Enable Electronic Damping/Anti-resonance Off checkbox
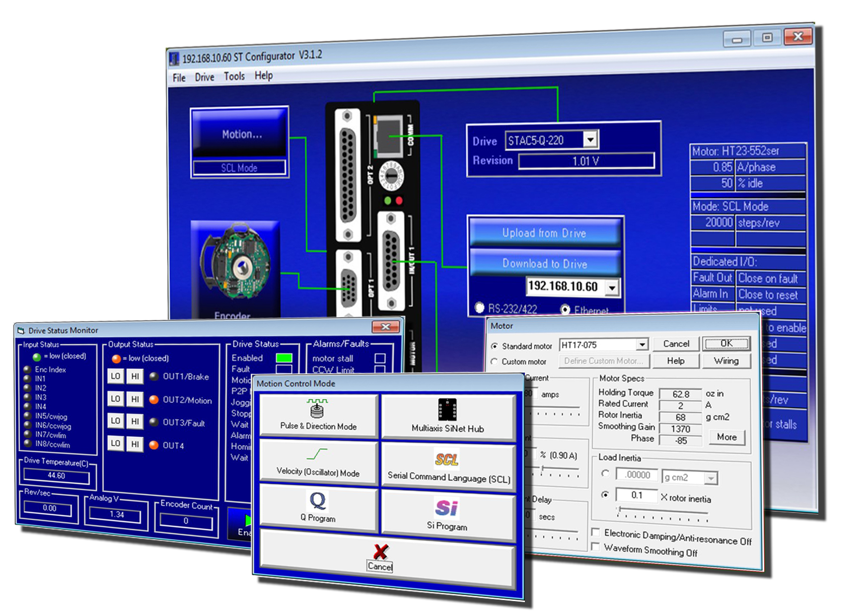This screenshot has width=868, height=616. pos(596,533)
